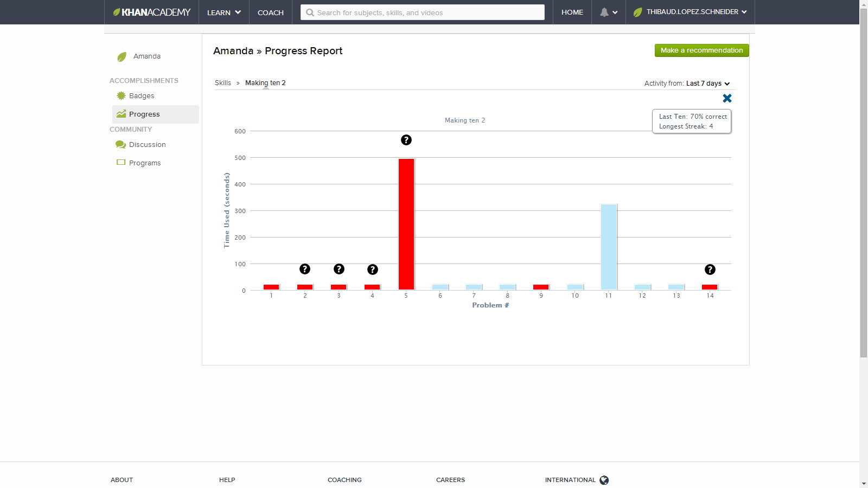This screenshot has width=868, height=488.
Task: Open the Discussion section
Action: pos(147,145)
